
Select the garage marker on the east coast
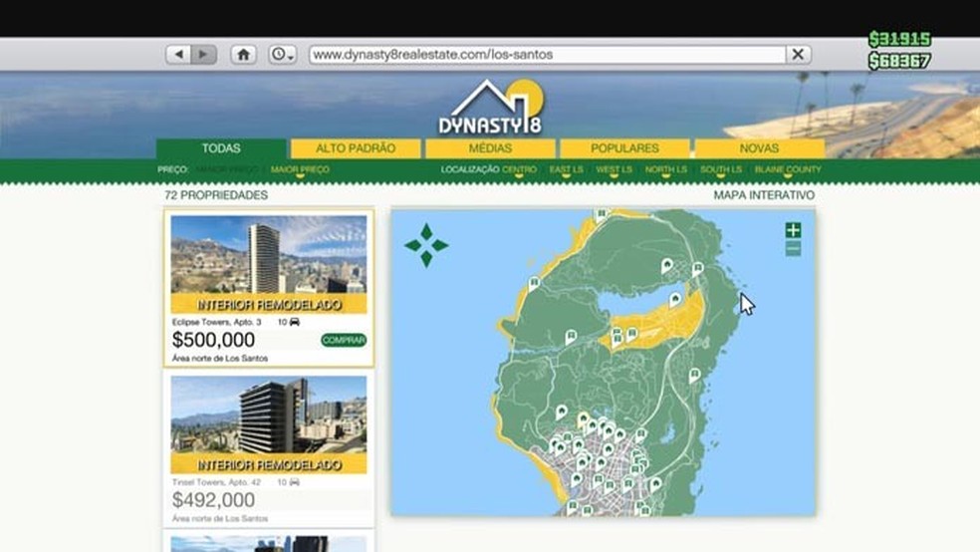pyautogui.click(x=694, y=375)
